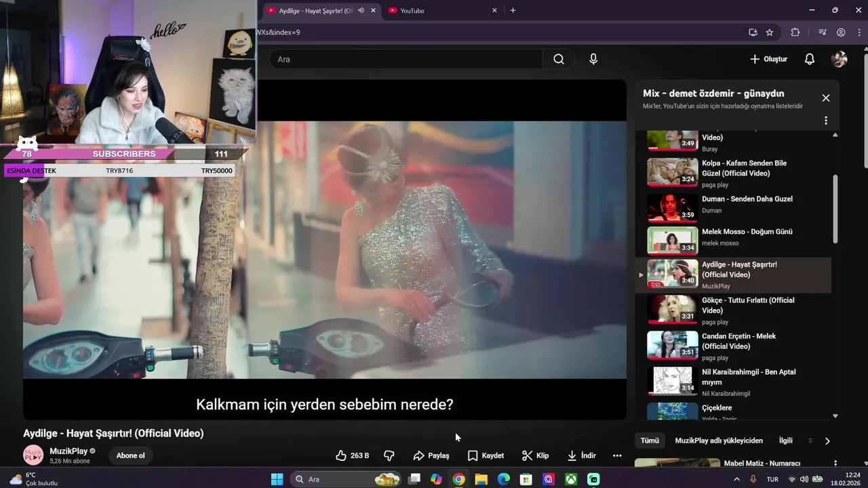
Task: Play the Çiçeklere playlist item
Action: click(734, 411)
